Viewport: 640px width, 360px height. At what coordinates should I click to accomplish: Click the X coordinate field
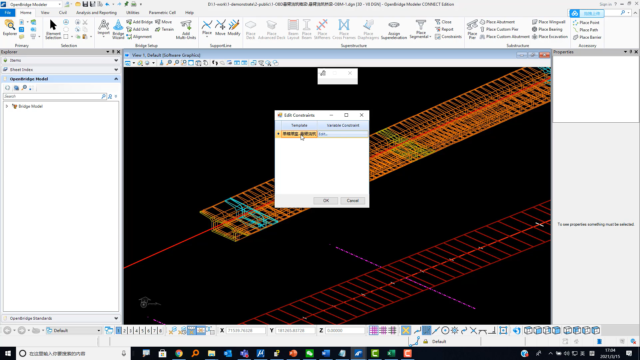pos(245,331)
